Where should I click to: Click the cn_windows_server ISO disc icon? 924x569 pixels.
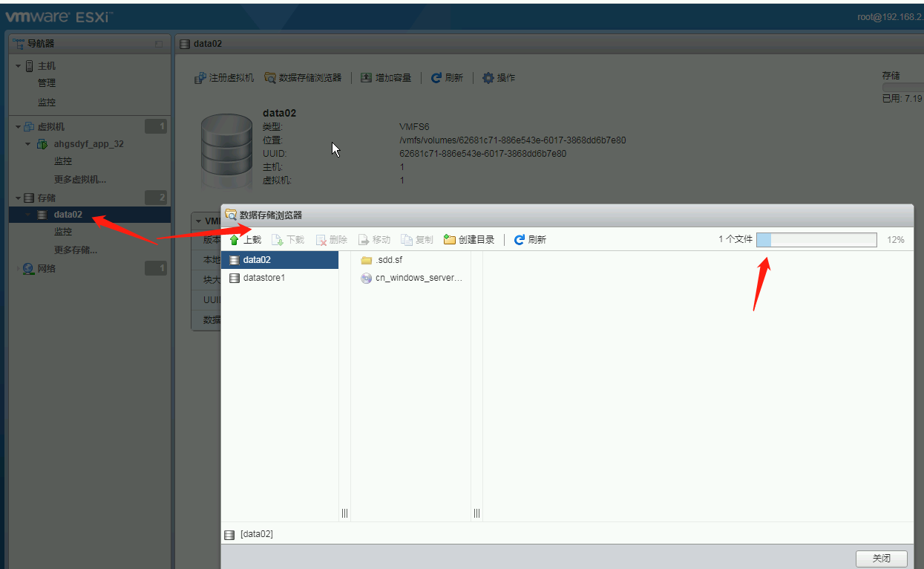366,278
